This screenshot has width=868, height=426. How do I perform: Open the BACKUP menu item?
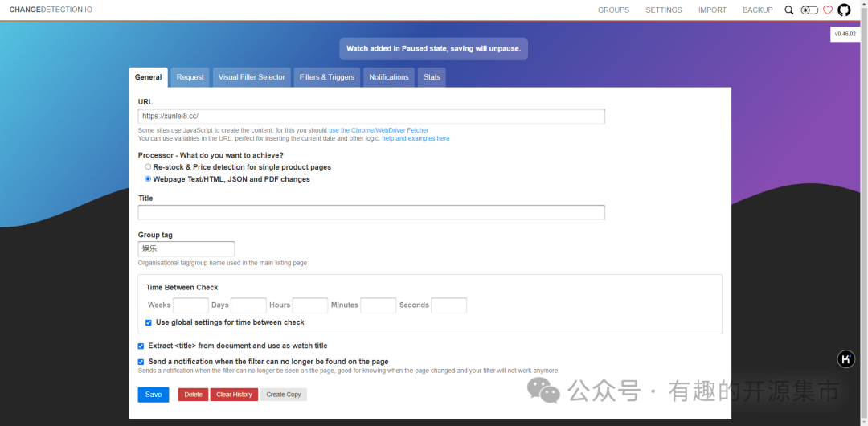tap(758, 10)
